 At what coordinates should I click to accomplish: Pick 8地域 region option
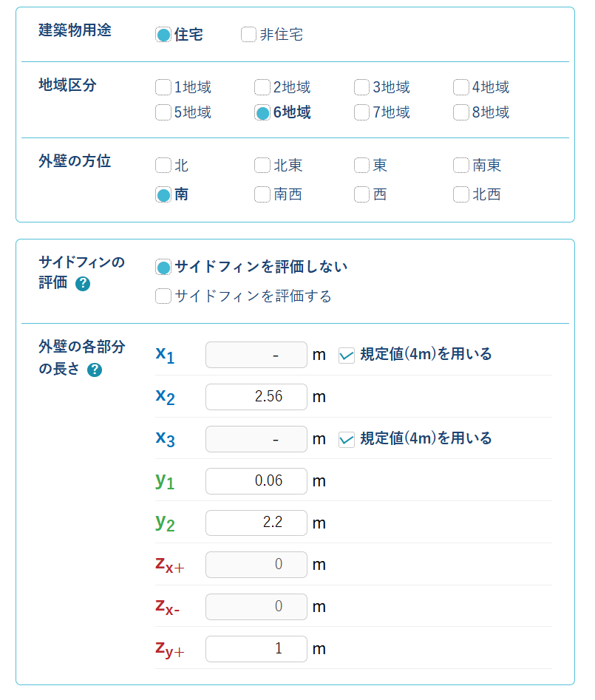click(x=461, y=112)
